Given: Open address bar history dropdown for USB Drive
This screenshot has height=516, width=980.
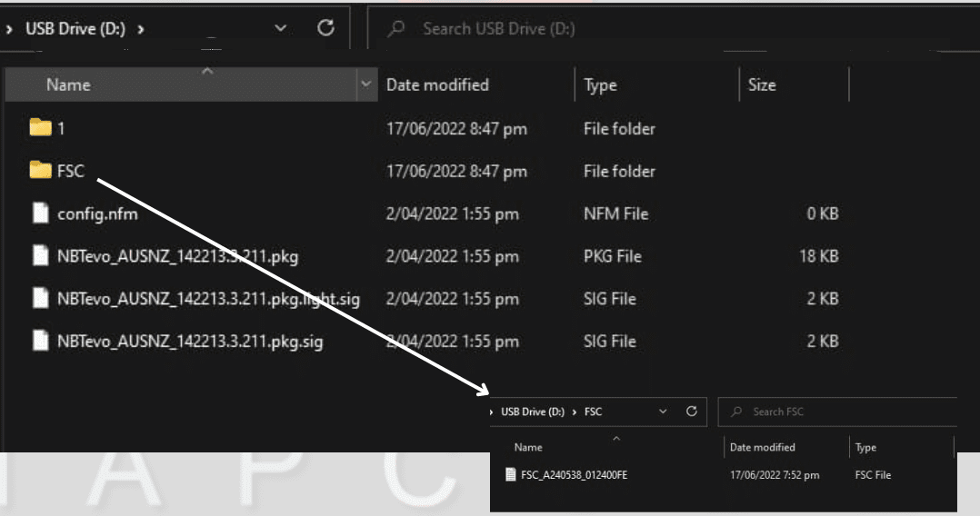Looking at the screenshot, I should tap(281, 28).
